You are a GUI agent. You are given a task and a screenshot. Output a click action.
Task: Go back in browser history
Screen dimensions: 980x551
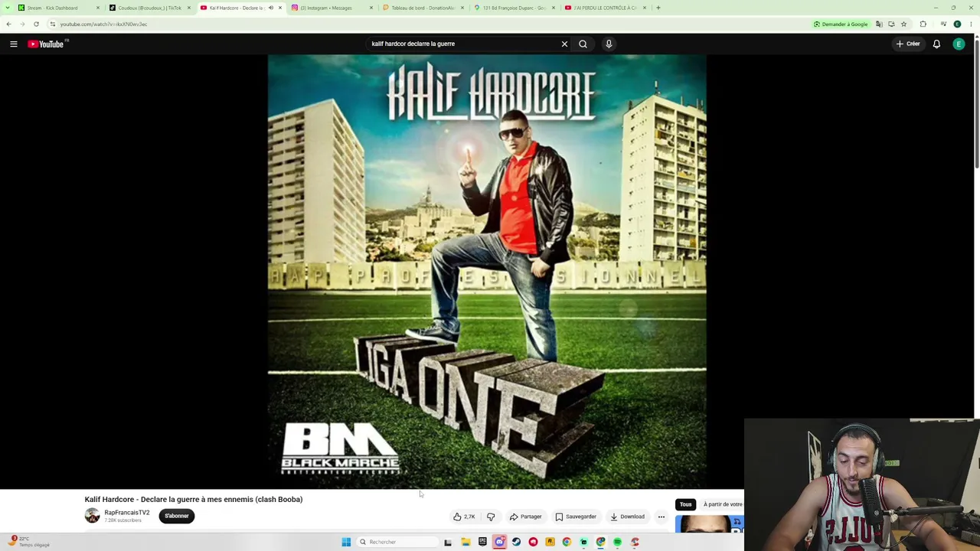coord(8,24)
